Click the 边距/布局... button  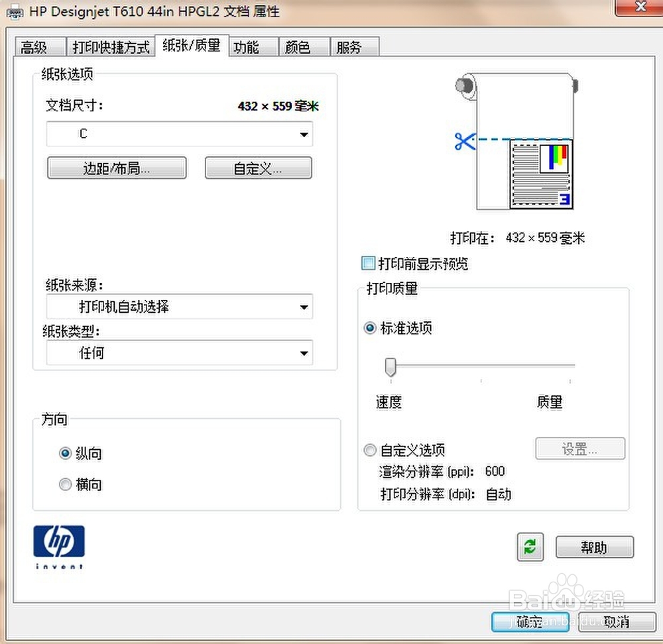[x=117, y=168]
